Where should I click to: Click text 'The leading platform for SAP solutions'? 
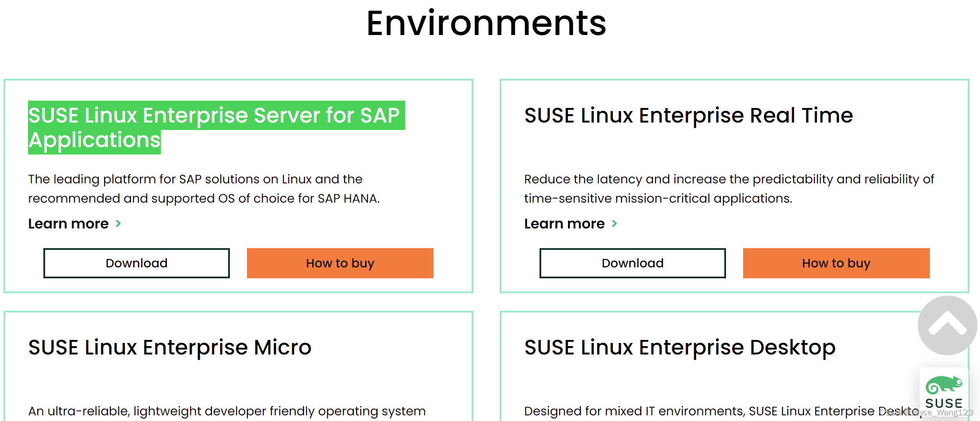(x=144, y=179)
